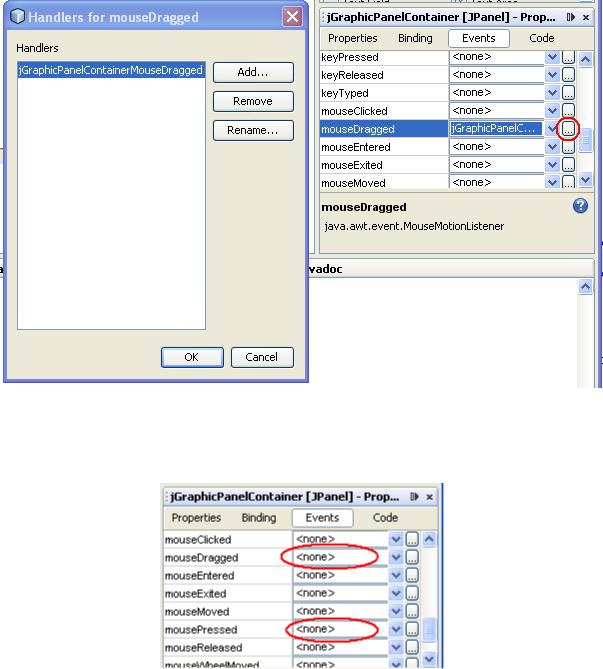The image size is (603, 669).
Task: Expand keyReleased handler dropdown
Action: (x=552, y=75)
